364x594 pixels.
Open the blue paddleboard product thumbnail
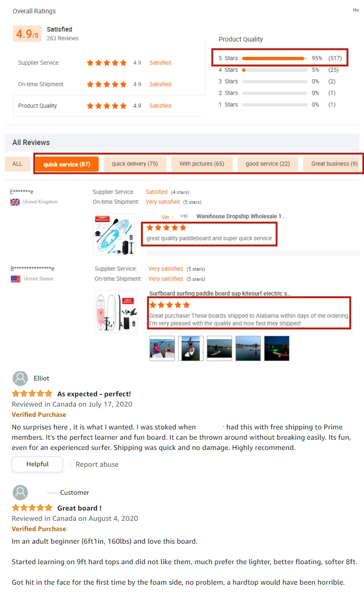point(114,234)
